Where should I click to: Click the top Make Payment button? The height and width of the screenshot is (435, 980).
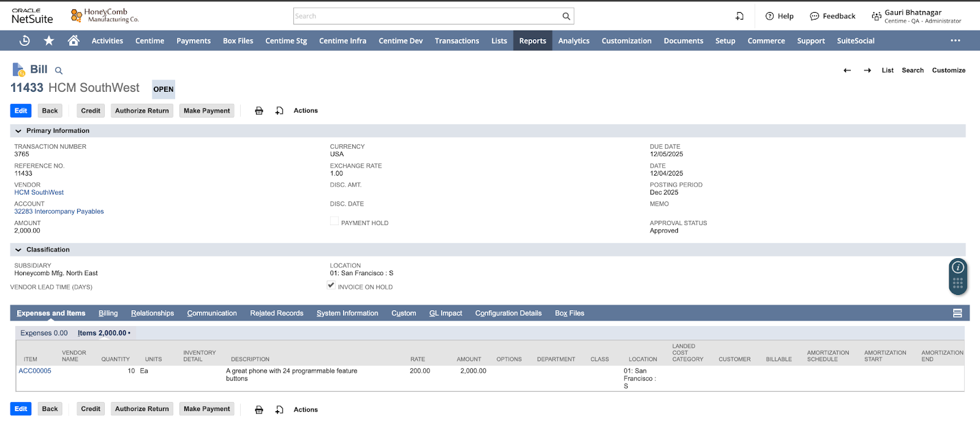(x=206, y=111)
